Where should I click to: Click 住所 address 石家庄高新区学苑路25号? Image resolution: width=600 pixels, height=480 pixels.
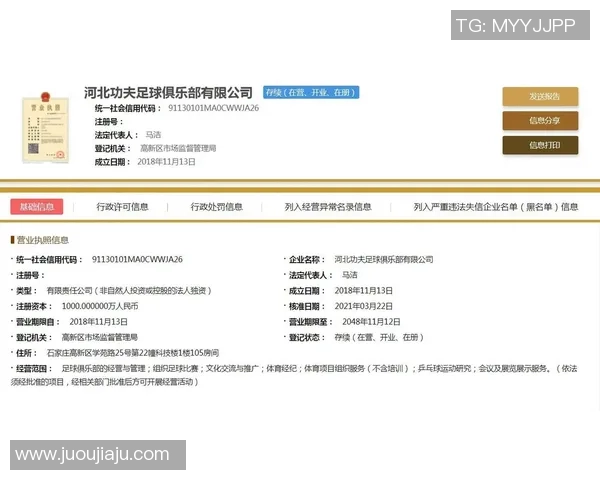pyautogui.click(x=132, y=353)
